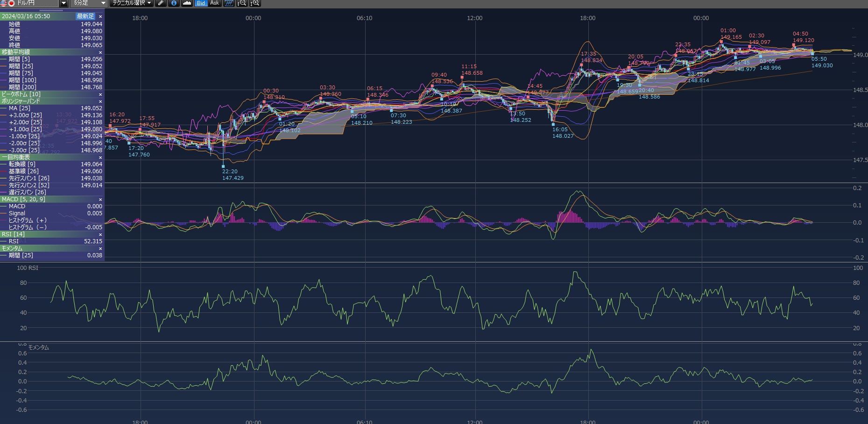Open the 5分足 timeframe dropdown

(103, 3)
